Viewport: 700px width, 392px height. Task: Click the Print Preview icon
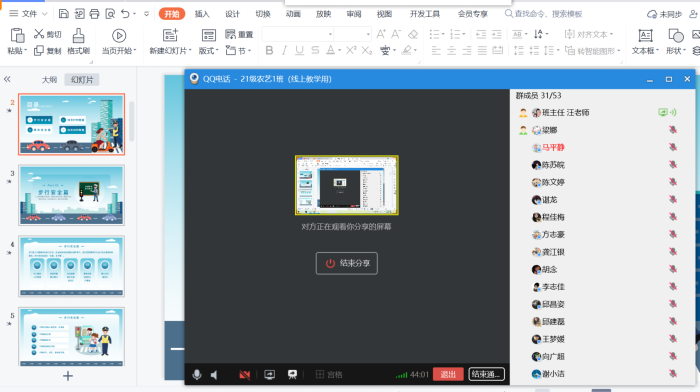coord(110,14)
